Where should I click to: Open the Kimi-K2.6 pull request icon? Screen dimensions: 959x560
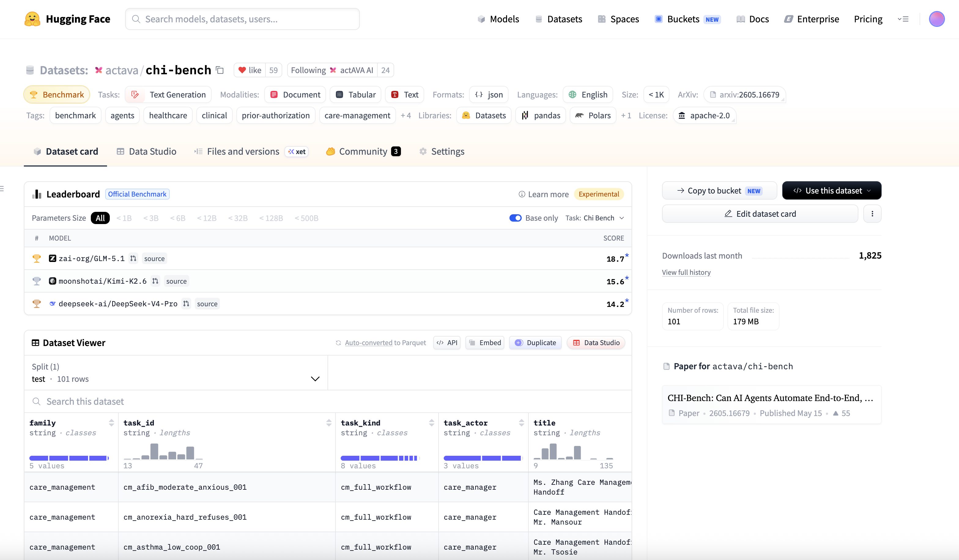pyautogui.click(x=155, y=281)
